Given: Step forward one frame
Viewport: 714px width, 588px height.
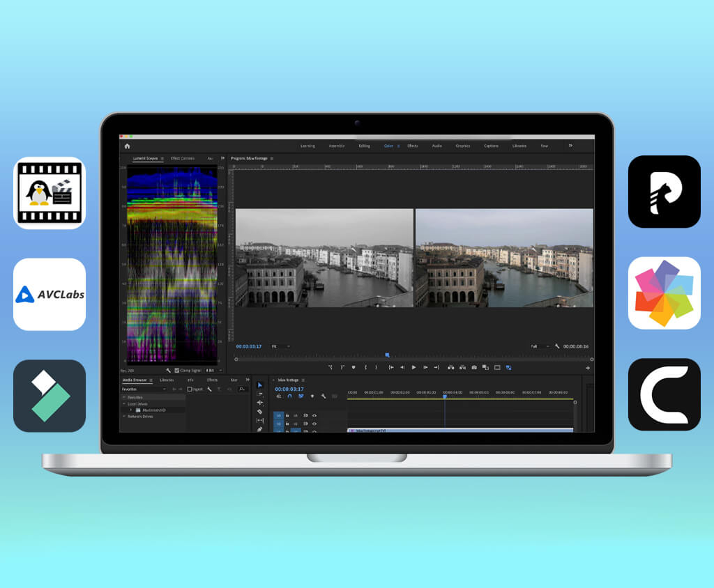Looking at the screenshot, I should click(425, 367).
